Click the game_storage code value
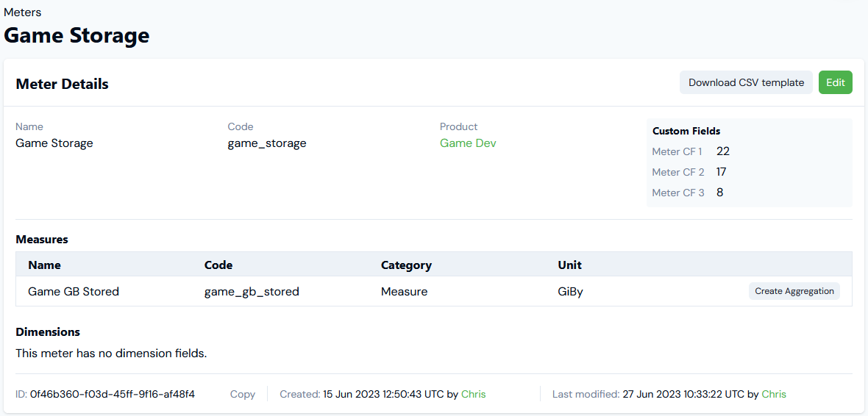The height and width of the screenshot is (416, 868). pos(267,143)
